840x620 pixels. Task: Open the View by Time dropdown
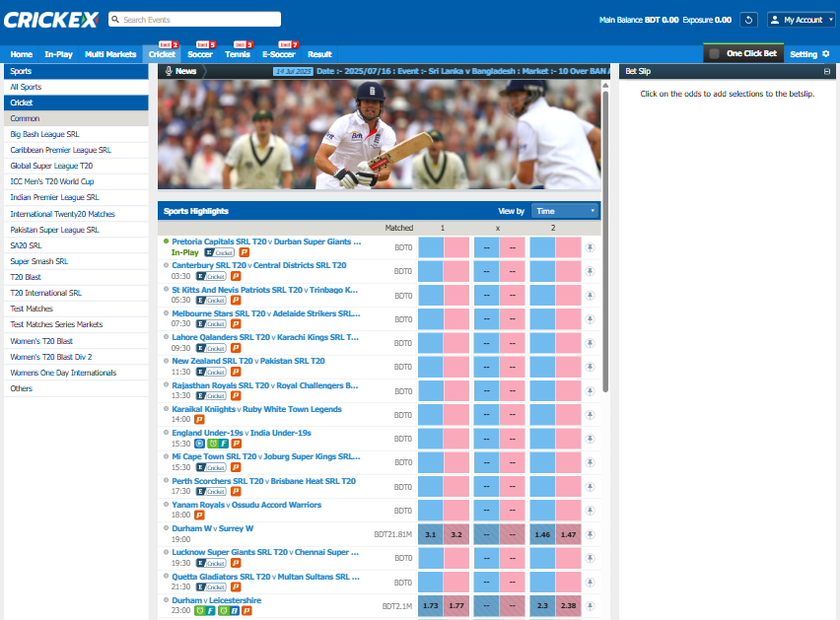[564, 210]
